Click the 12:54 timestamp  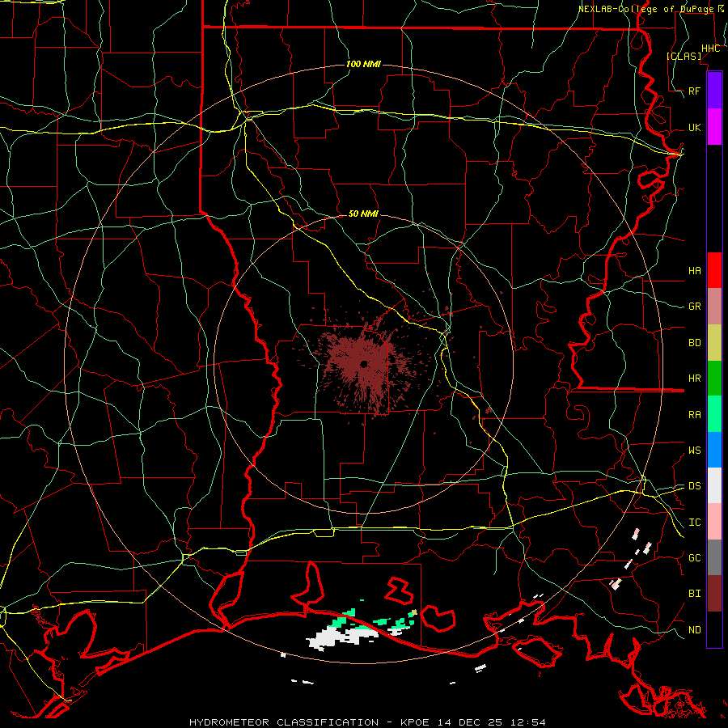pos(528,722)
